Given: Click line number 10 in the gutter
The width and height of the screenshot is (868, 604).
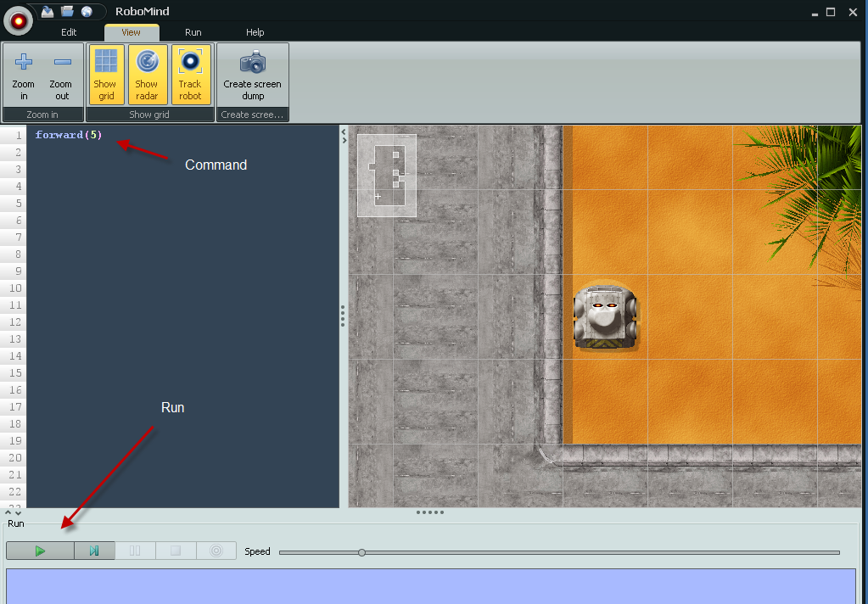Looking at the screenshot, I should pyautogui.click(x=15, y=288).
